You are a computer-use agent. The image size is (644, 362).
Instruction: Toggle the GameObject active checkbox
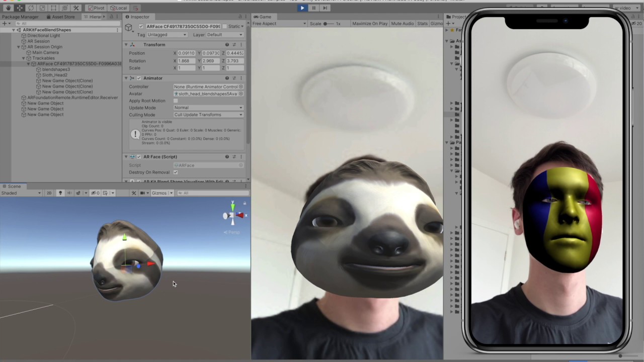click(x=141, y=26)
